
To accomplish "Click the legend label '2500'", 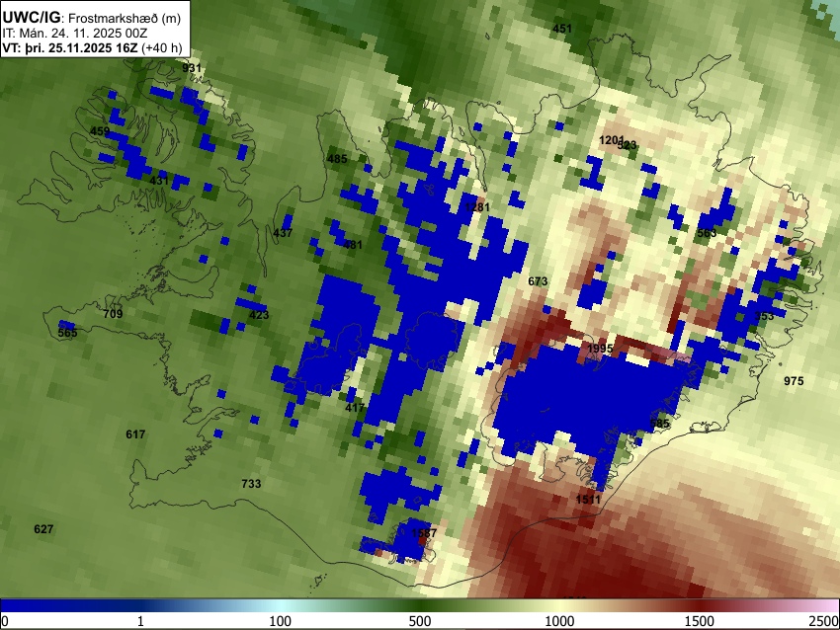I will [x=824, y=621].
